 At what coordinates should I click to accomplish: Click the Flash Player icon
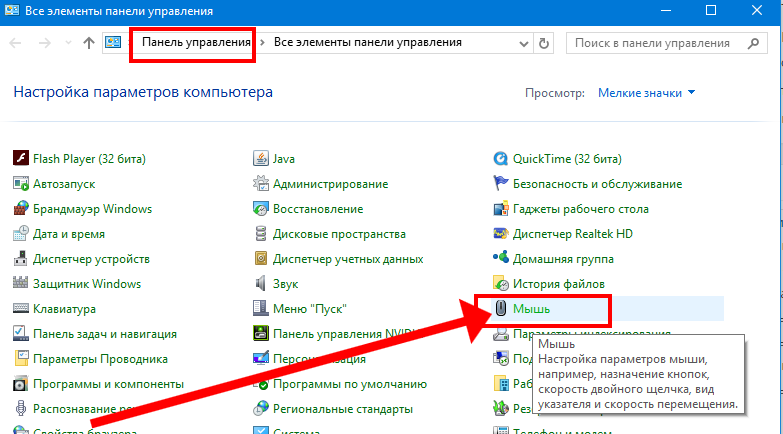click(x=20, y=158)
